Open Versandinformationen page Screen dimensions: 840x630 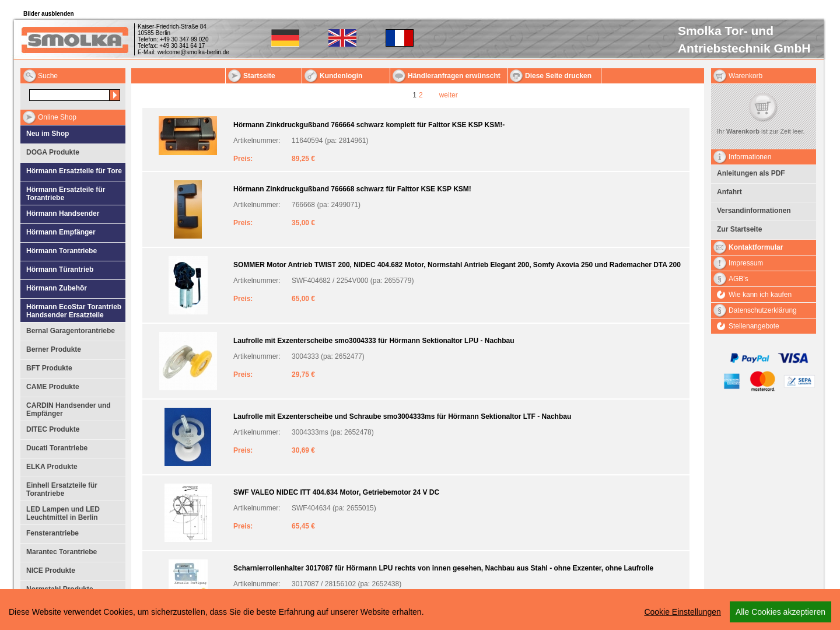(x=764, y=211)
